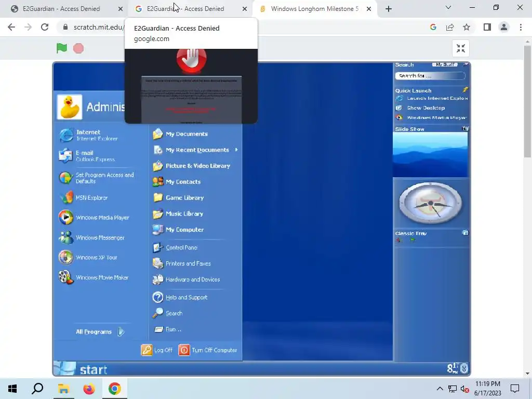Open Windows notification center
This screenshot has height=399, width=532.
tap(515, 389)
